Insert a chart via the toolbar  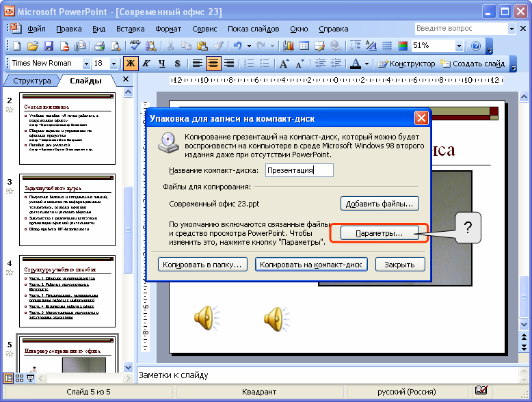pyautogui.click(x=288, y=46)
